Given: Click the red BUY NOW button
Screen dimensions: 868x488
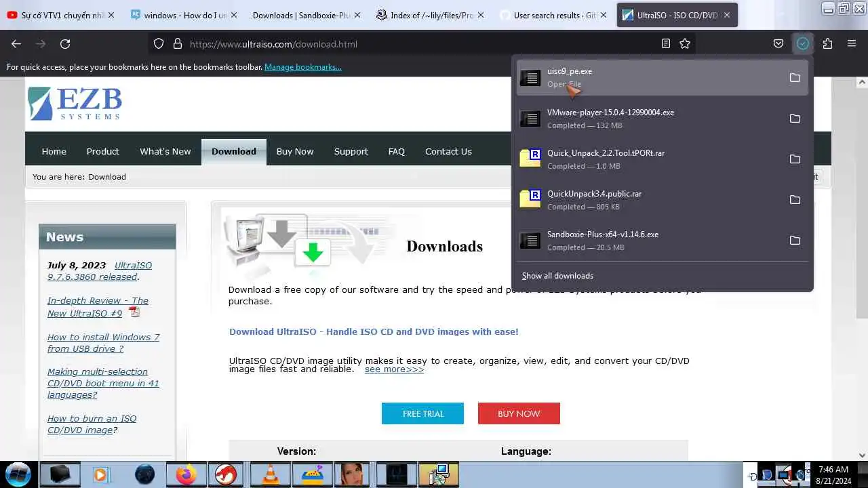Looking at the screenshot, I should click(519, 413).
